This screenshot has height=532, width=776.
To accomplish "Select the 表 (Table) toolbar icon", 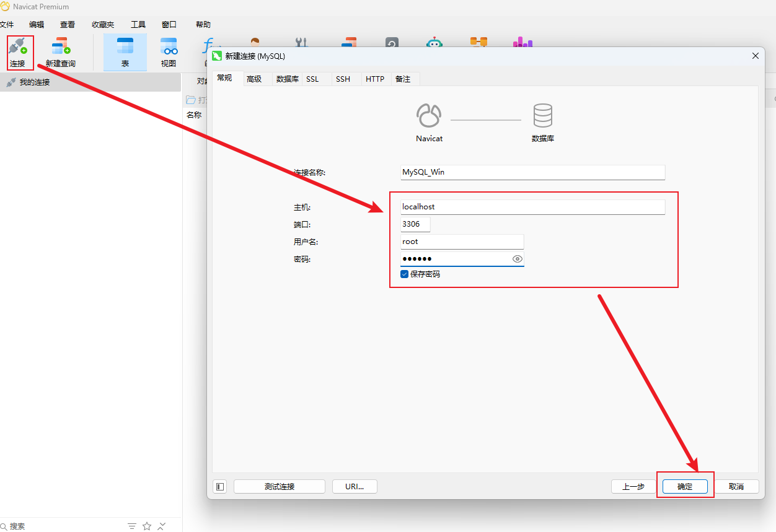I will (125, 52).
